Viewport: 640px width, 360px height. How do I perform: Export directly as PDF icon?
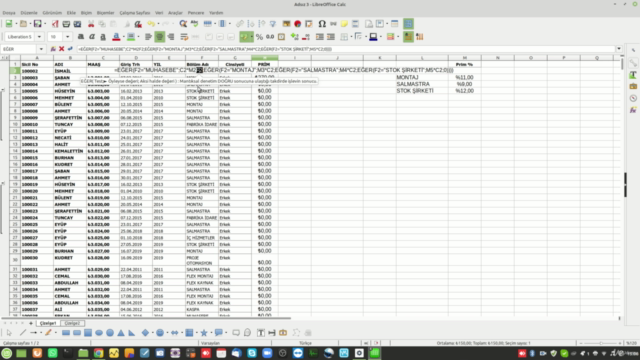(55, 24)
